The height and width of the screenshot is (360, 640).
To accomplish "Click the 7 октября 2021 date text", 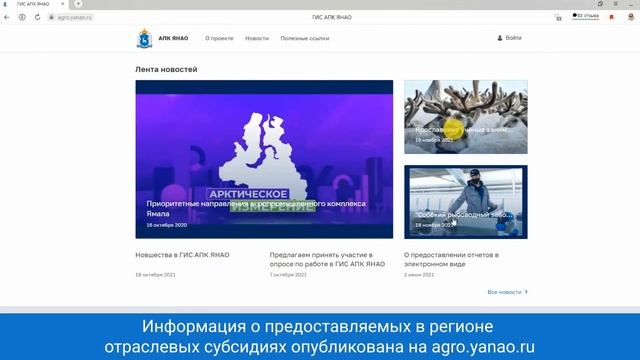I will pos(288,275).
